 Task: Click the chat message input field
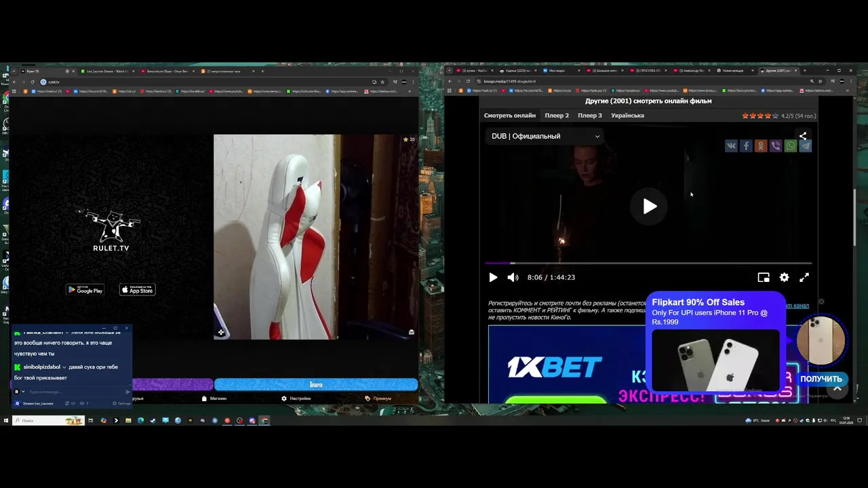click(x=75, y=392)
